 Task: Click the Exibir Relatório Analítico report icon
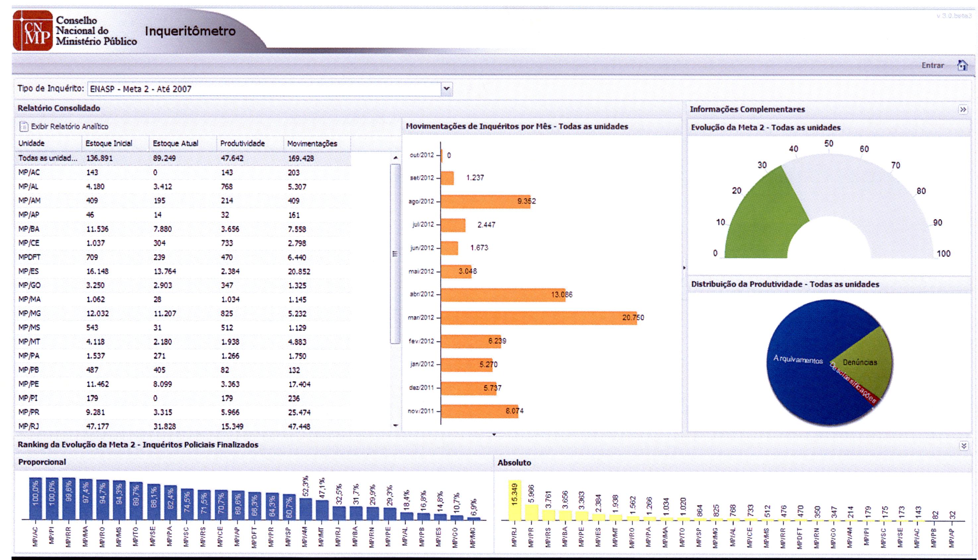coord(24,126)
